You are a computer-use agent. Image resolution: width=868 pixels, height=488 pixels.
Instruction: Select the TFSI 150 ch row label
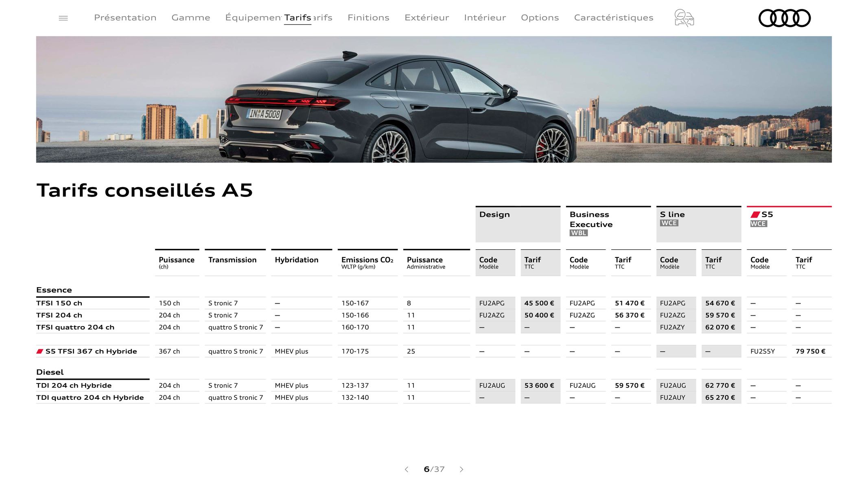59,303
